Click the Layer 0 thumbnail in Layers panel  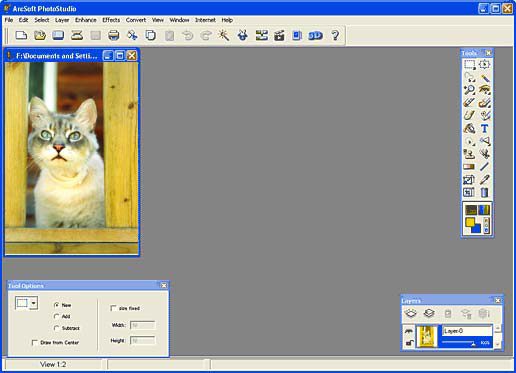427,337
